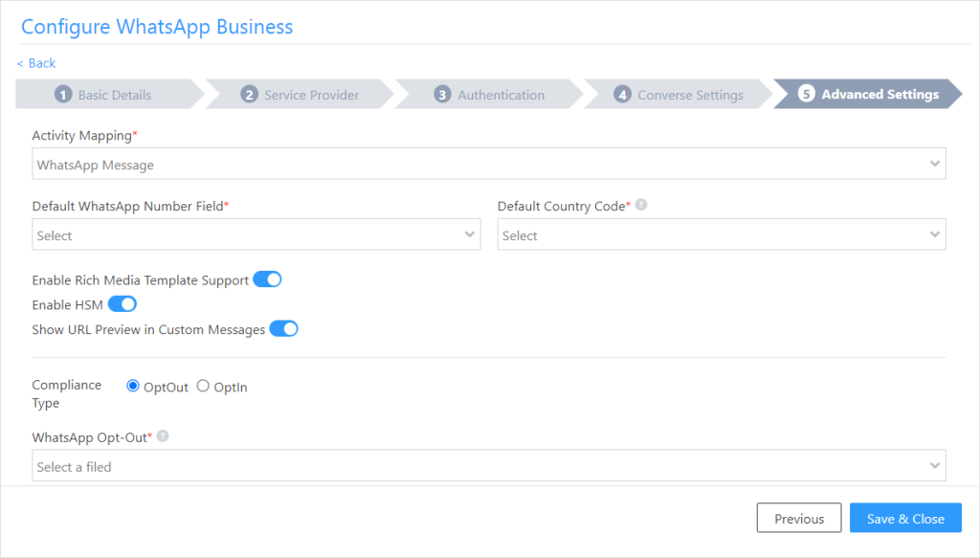Open the Default Country Code dropdown
This screenshot has width=980, height=558.
click(721, 235)
